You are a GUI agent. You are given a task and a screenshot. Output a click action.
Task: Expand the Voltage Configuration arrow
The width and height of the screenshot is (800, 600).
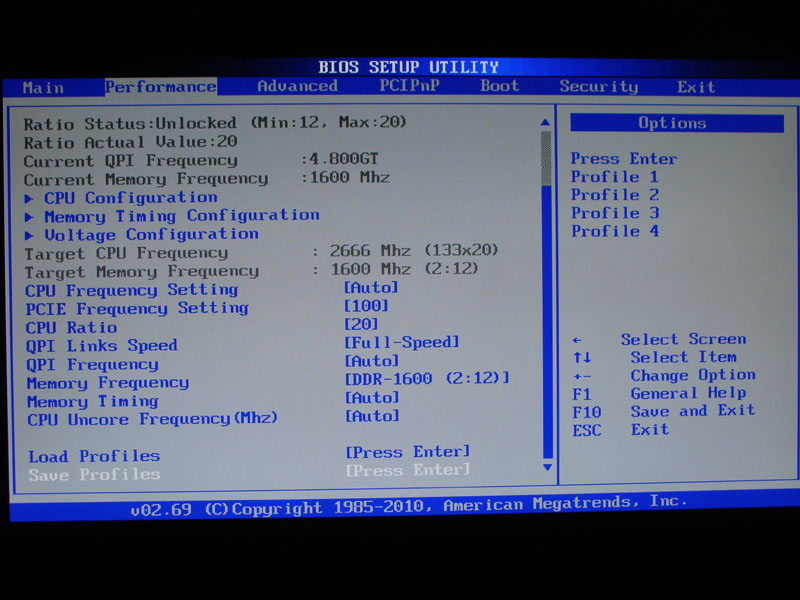(x=30, y=235)
